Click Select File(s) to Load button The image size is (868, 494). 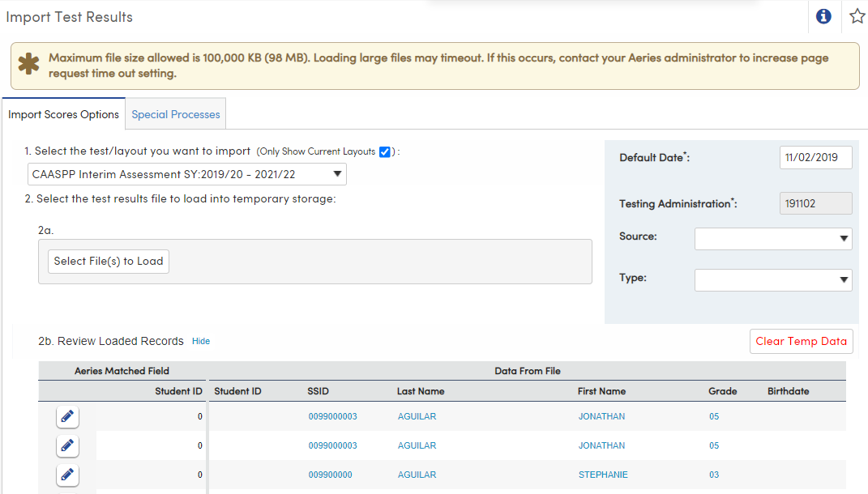pos(109,261)
